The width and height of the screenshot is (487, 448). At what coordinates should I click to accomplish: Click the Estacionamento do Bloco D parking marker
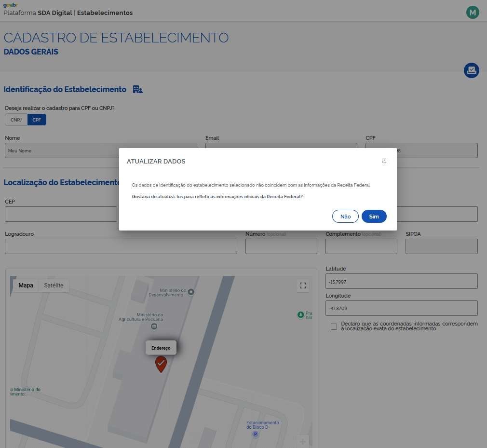coord(256,434)
